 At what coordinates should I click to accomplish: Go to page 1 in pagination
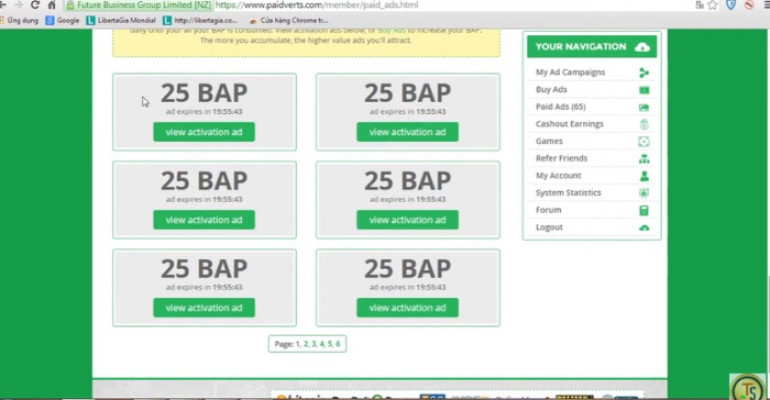point(297,344)
